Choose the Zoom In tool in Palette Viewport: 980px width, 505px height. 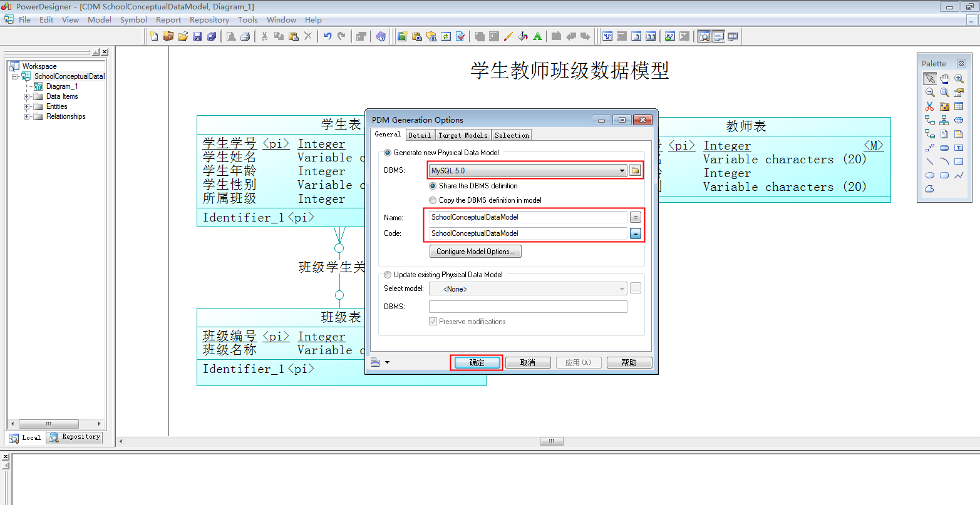click(x=959, y=78)
